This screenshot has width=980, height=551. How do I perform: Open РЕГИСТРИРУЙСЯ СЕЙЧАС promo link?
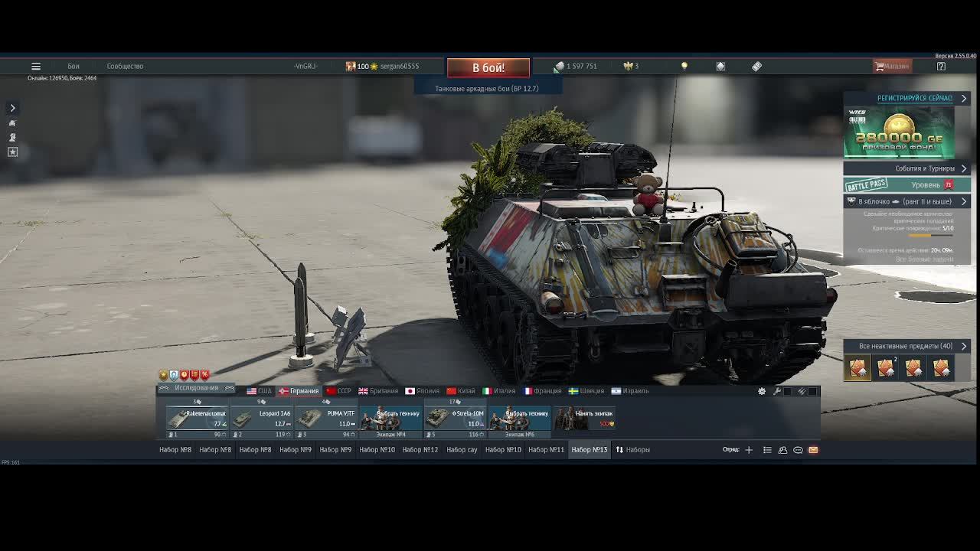pos(915,99)
